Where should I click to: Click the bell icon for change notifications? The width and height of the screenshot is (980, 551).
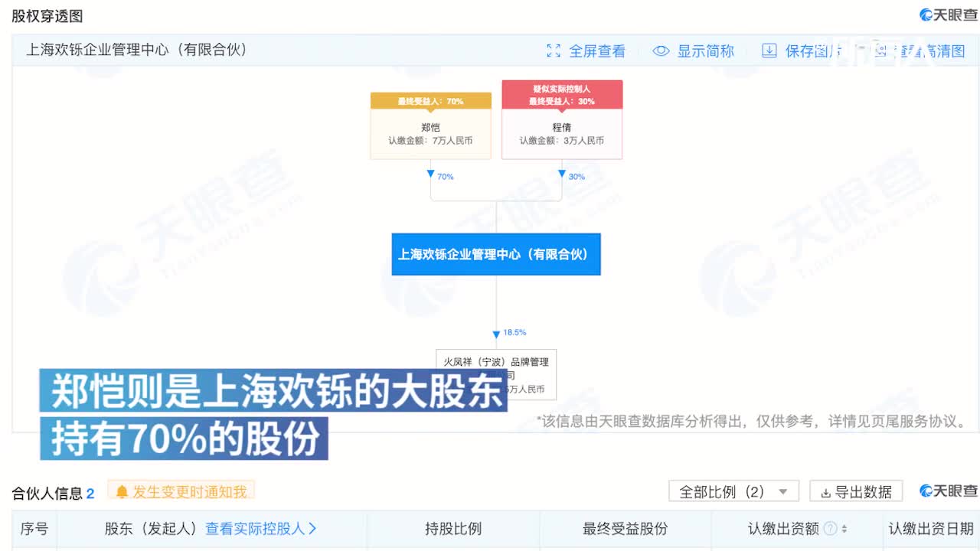(122, 491)
